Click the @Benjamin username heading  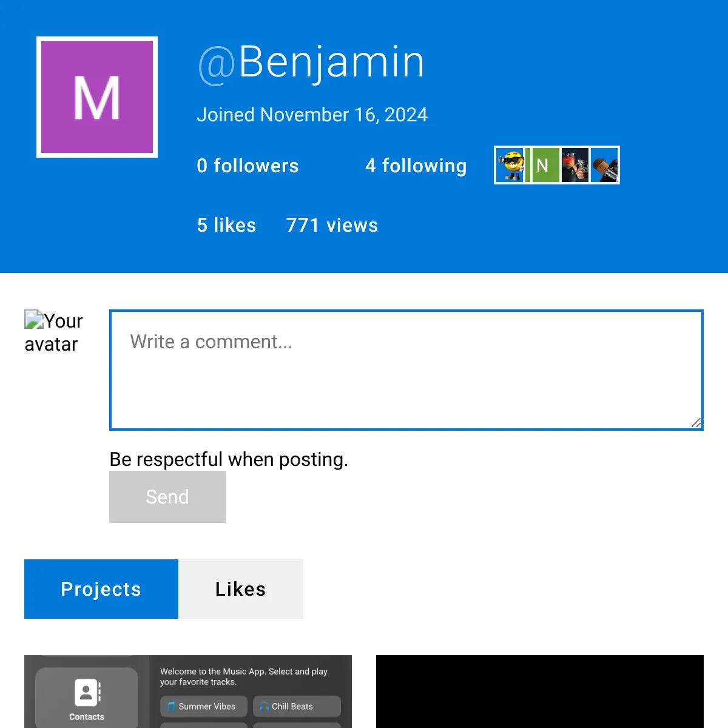click(x=311, y=62)
